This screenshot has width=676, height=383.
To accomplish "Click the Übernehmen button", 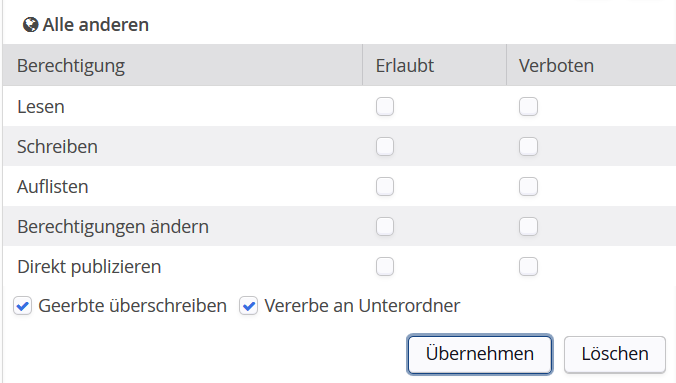I will click(x=480, y=354).
